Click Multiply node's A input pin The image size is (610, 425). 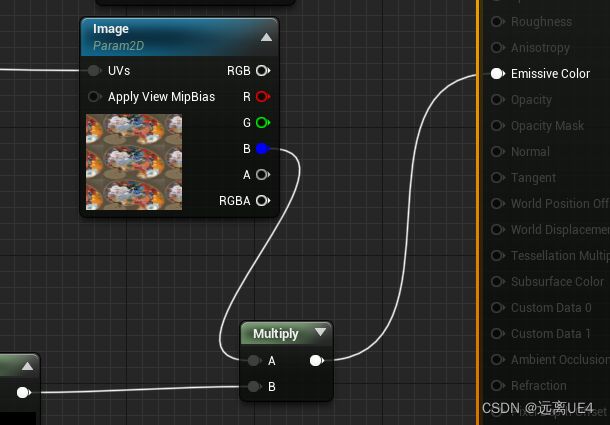(254, 360)
